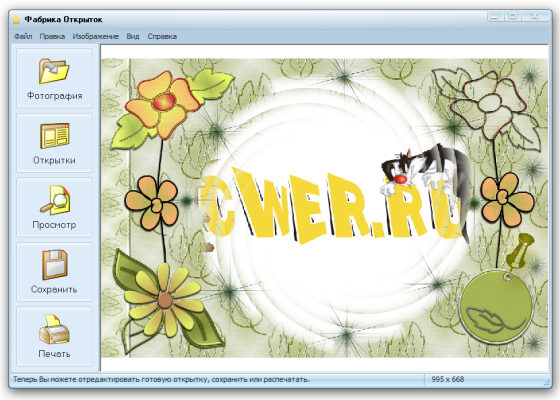Click the 995 x 668 size indicator
The height and width of the screenshot is (400, 560).
448,379
